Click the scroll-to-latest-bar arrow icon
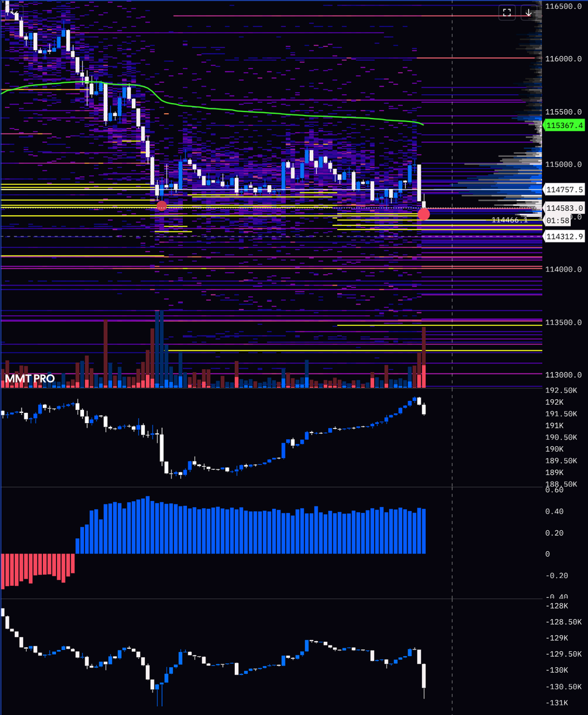 [528, 12]
